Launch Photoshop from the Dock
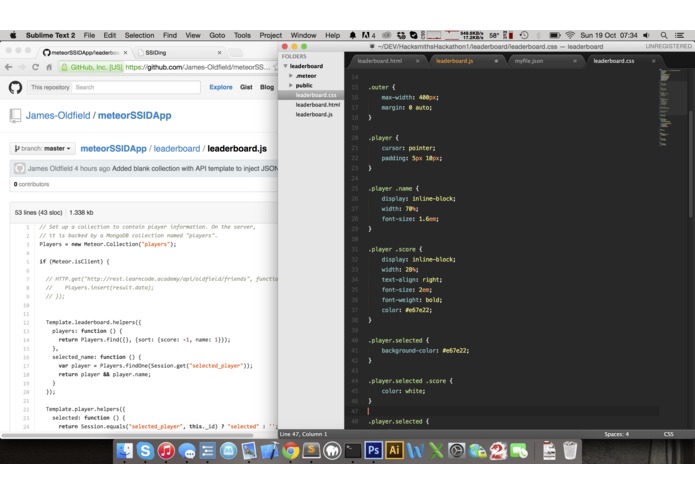695x494 pixels. tap(374, 451)
